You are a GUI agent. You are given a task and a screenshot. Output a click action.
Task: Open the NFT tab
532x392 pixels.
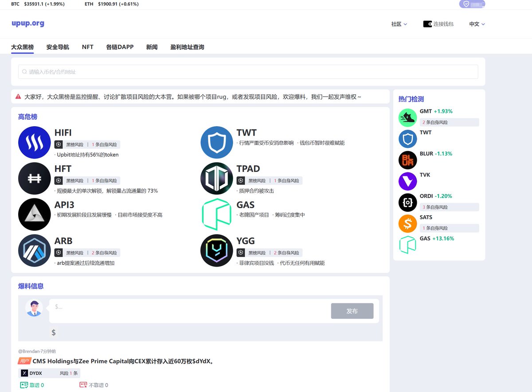pos(87,47)
